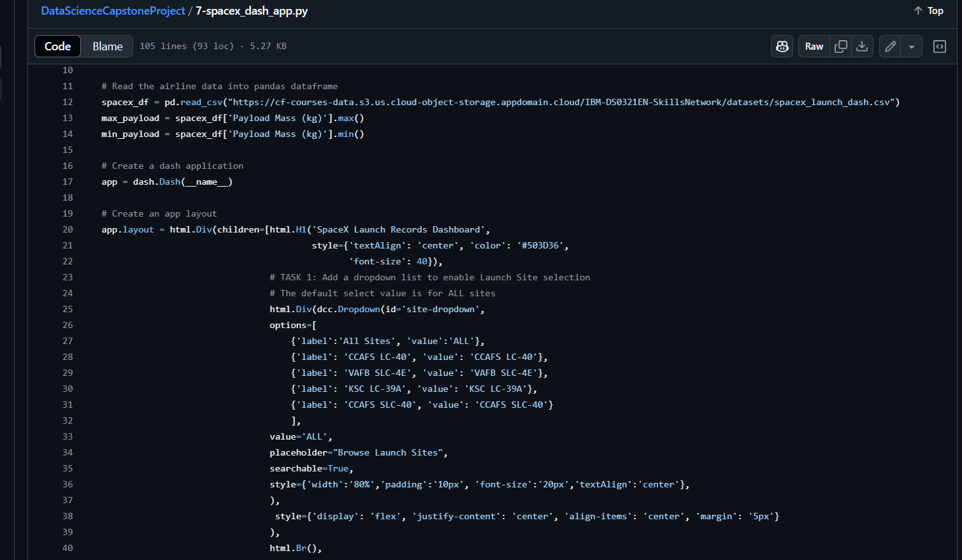
Task: Open DataScienceCapstoneProject repository link
Action: click(113, 11)
